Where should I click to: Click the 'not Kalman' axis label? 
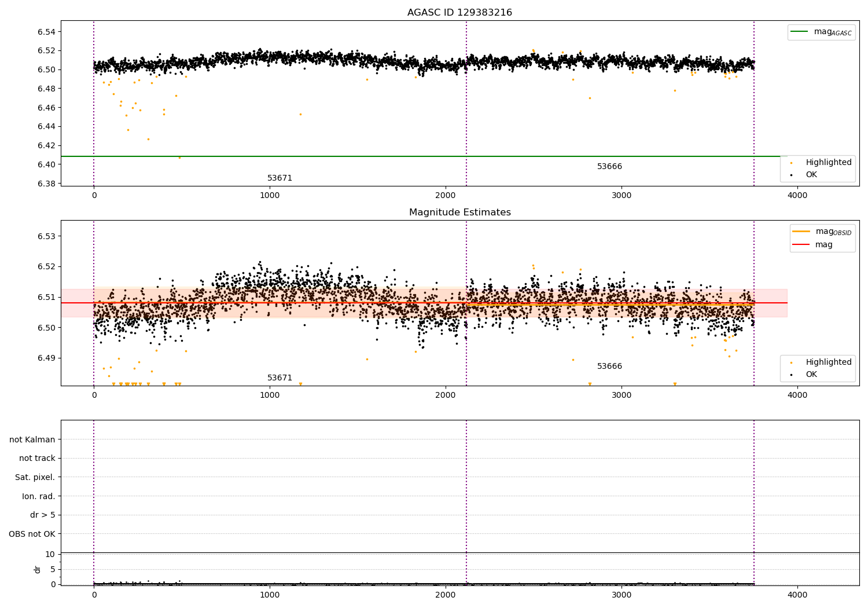point(32,439)
